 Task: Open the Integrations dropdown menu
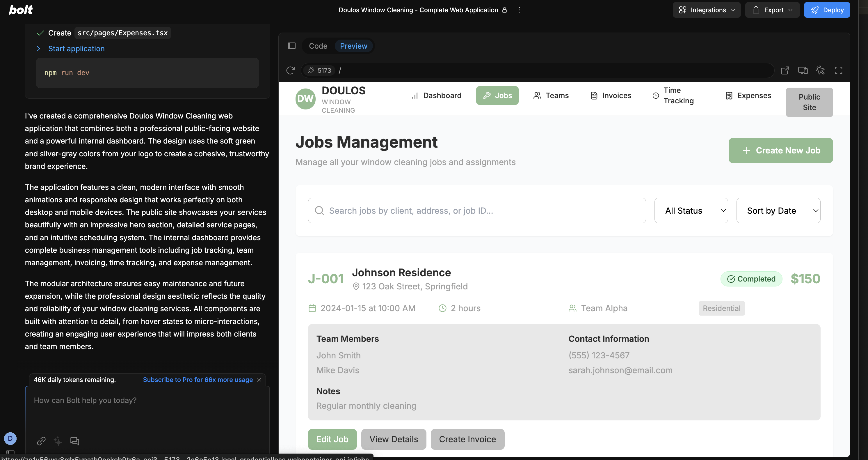pos(706,10)
